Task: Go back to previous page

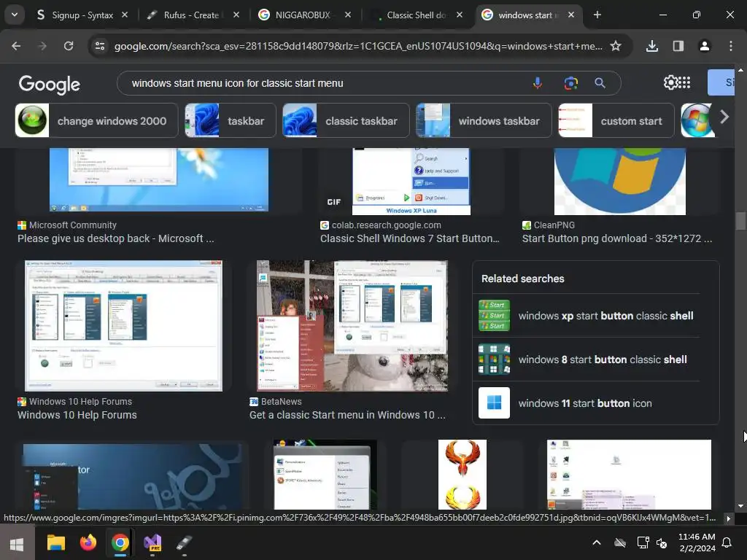Action: 16,46
